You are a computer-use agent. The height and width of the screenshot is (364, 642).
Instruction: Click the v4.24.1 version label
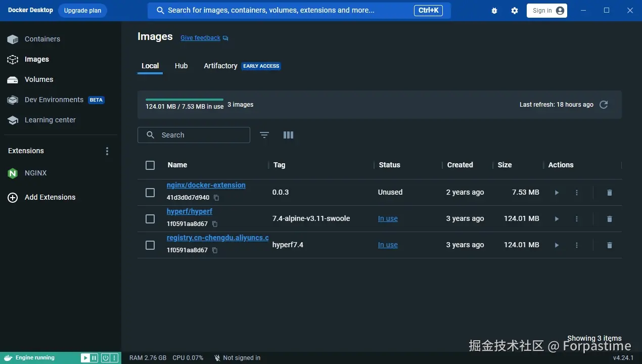tap(623, 358)
